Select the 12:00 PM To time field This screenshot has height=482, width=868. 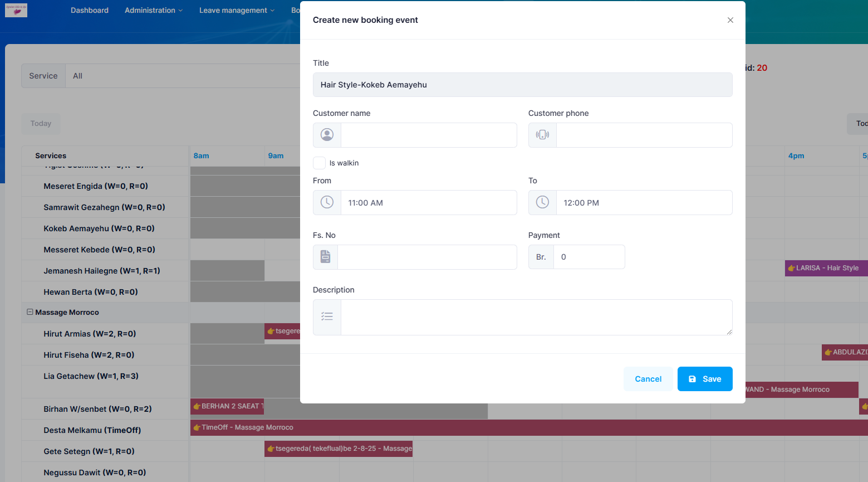coord(644,202)
